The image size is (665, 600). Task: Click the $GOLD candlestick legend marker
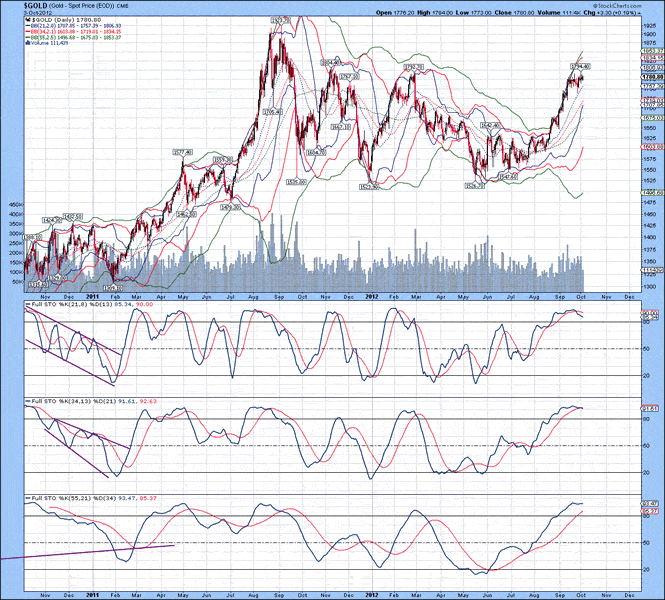click(28, 19)
